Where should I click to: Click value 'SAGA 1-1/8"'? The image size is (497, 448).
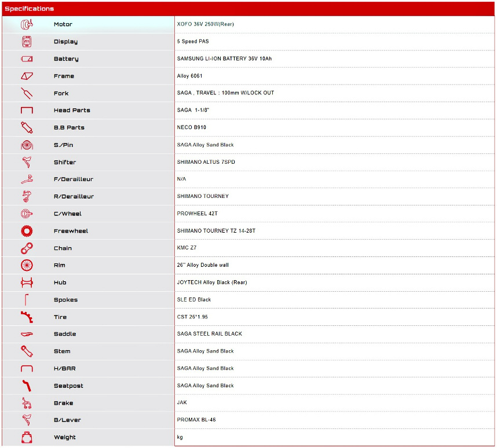pyautogui.click(x=193, y=110)
